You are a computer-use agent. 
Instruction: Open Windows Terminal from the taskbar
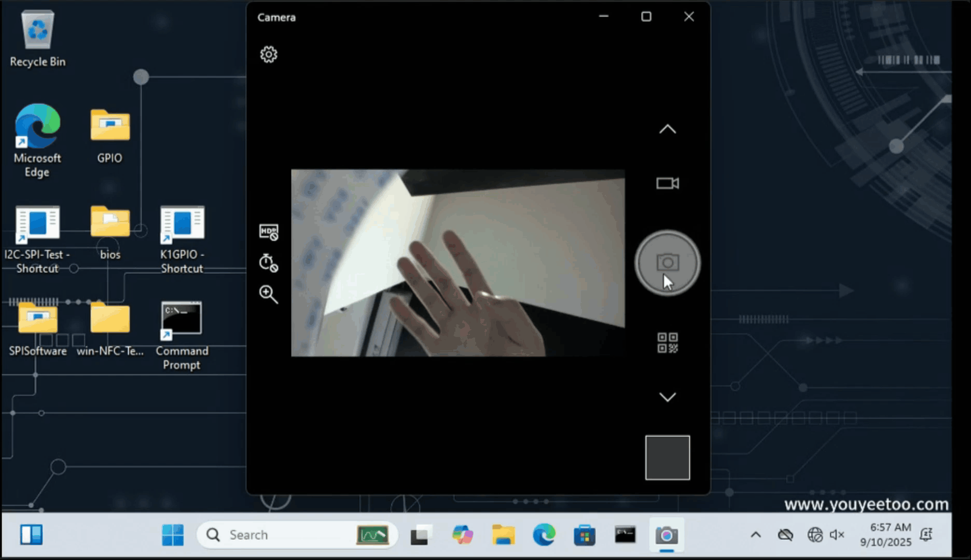[x=626, y=535]
